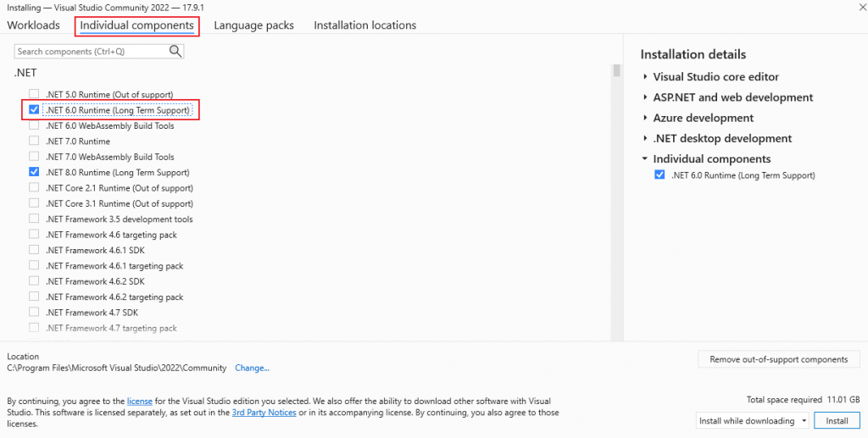Expand .NET desktop development details

click(645, 138)
